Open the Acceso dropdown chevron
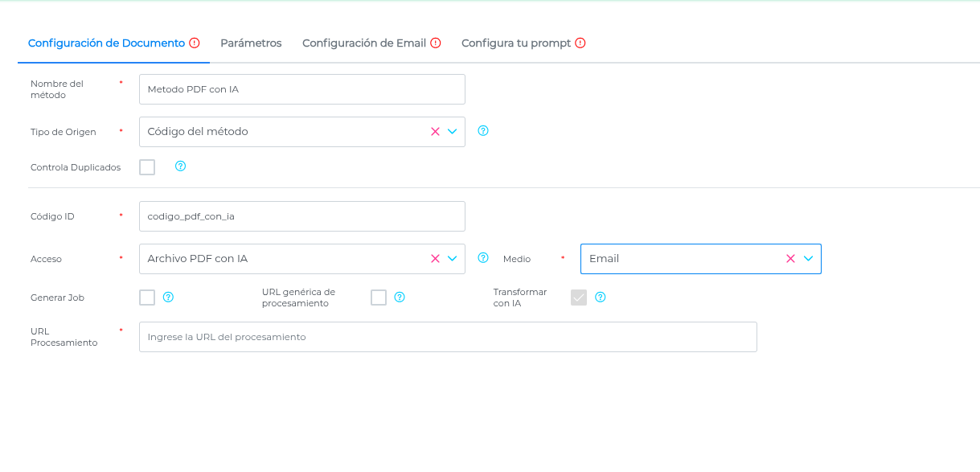This screenshot has width=980, height=472. click(x=452, y=259)
